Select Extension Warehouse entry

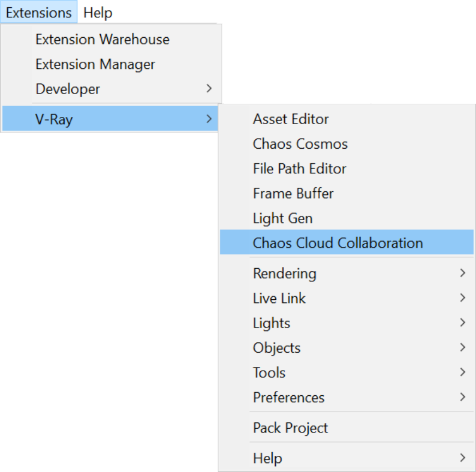pyautogui.click(x=111, y=40)
